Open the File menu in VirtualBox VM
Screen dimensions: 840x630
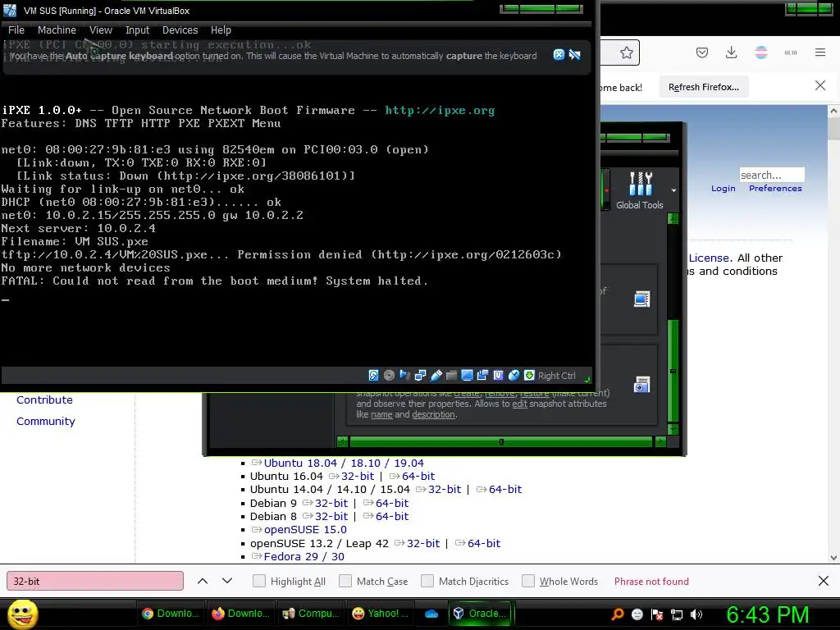tap(16, 30)
